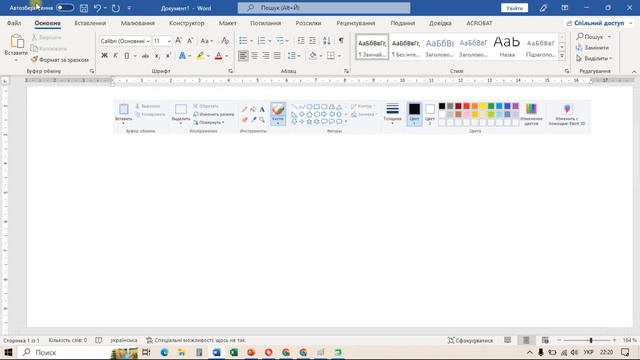The width and height of the screenshot is (640, 360).
Task: Apply subscript formatting
Action: (x=157, y=56)
